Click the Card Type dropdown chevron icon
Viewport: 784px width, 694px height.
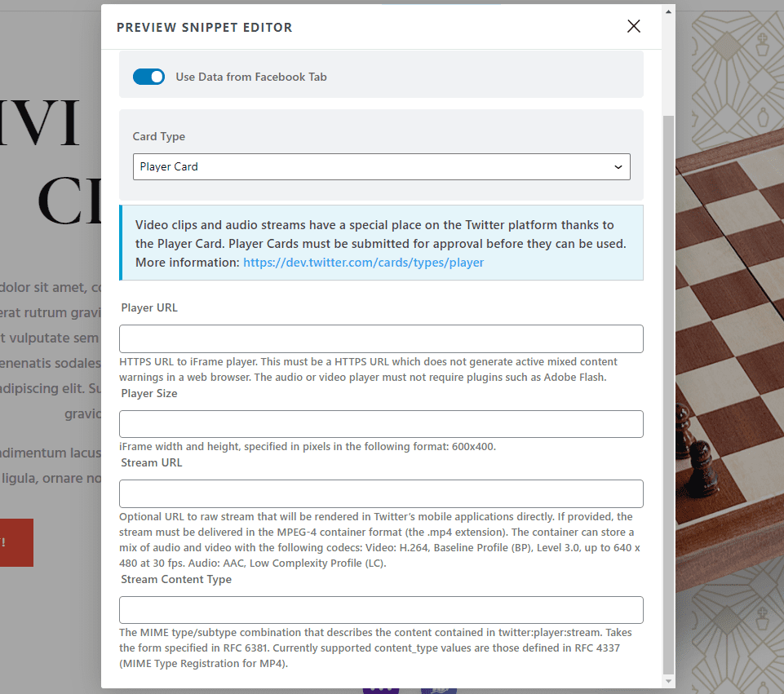pos(618,166)
